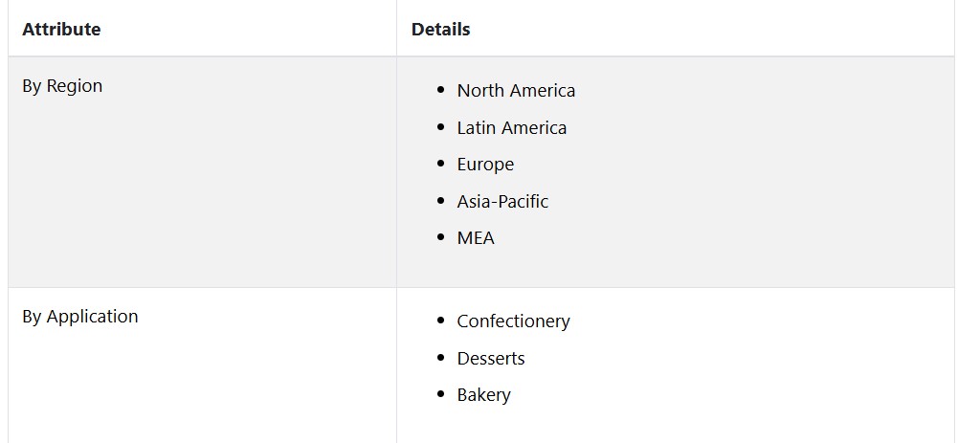This screenshot has width=980, height=443.
Task: Click the bullet beside Bakery
Action: click(441, 394)
